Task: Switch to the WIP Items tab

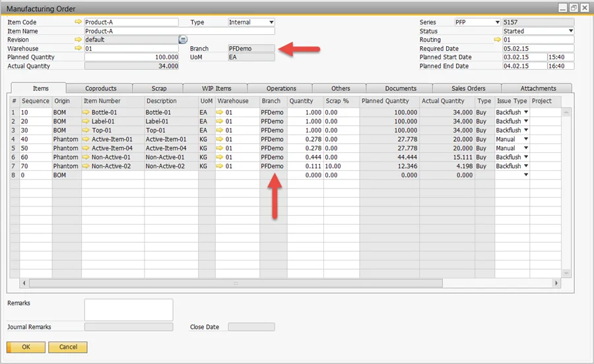Action: [x=216, y=88]
